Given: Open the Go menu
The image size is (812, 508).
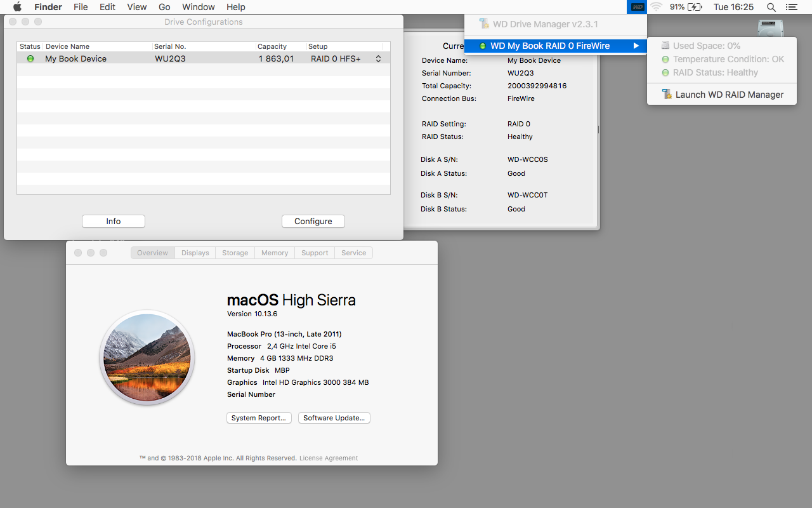Looking at the screenshot, I should [164, 7].
